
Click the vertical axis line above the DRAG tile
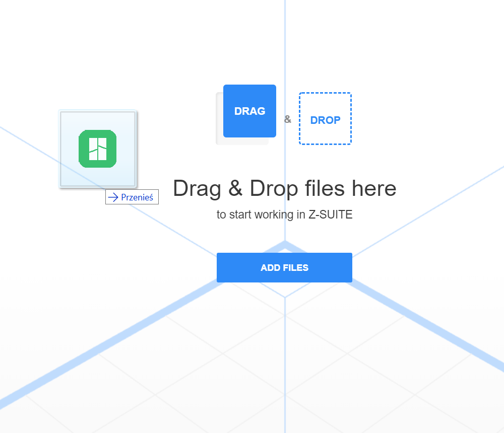point(285,40)
